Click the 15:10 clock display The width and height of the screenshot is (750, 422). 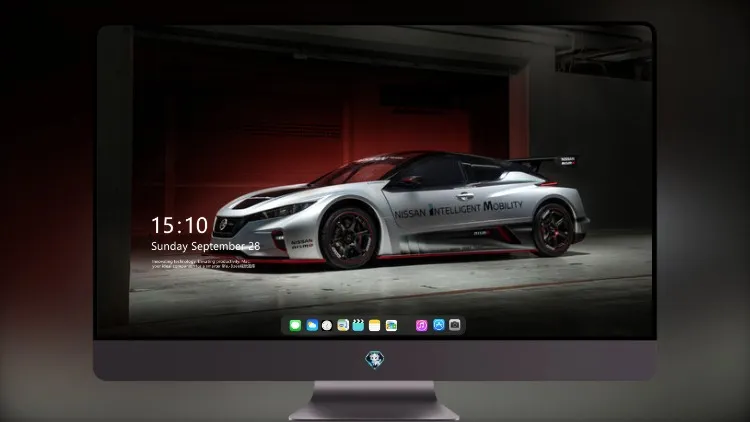[x=179, y=225]
